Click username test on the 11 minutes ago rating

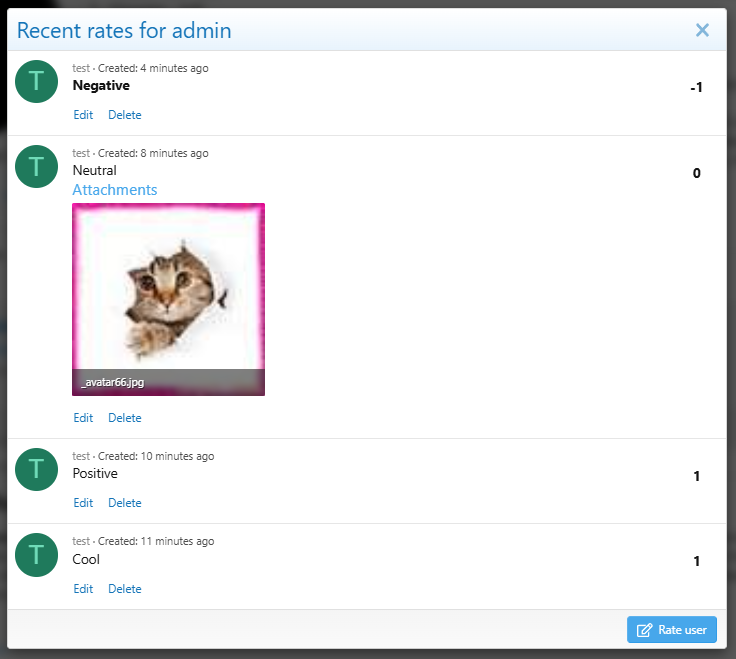point(81,541)
